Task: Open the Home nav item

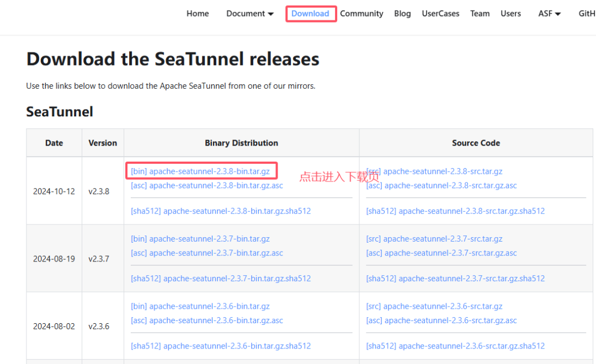Action: pyautogui.click(x=197, y=14)
